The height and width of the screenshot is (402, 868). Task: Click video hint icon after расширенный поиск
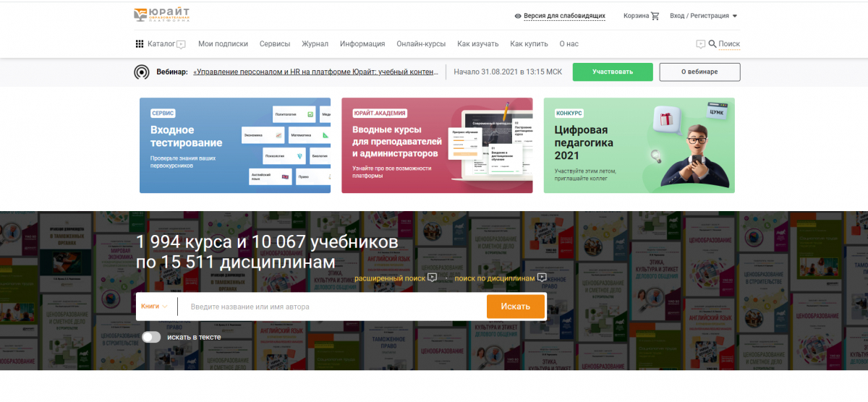pyautogui.click(x=432, y=278)
